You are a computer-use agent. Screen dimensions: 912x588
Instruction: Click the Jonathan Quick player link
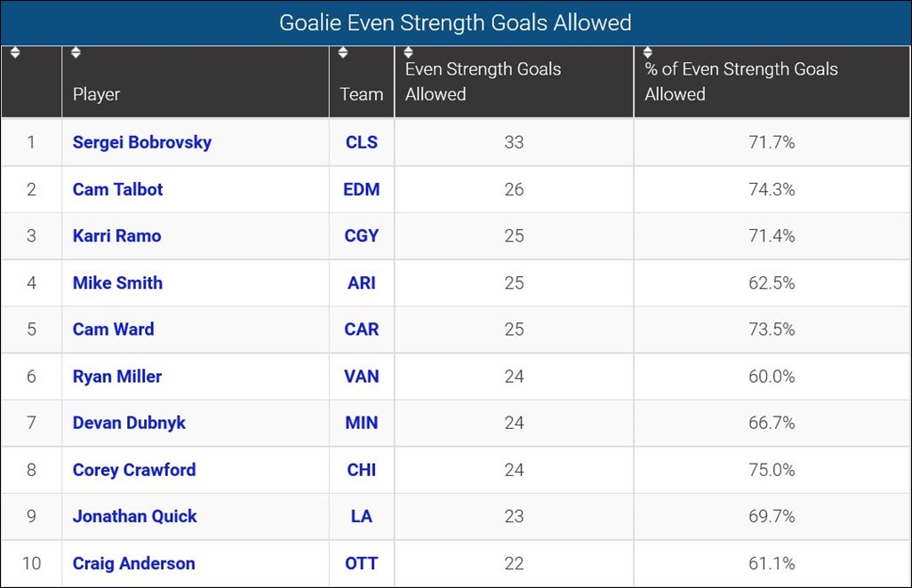pos(134,516)
